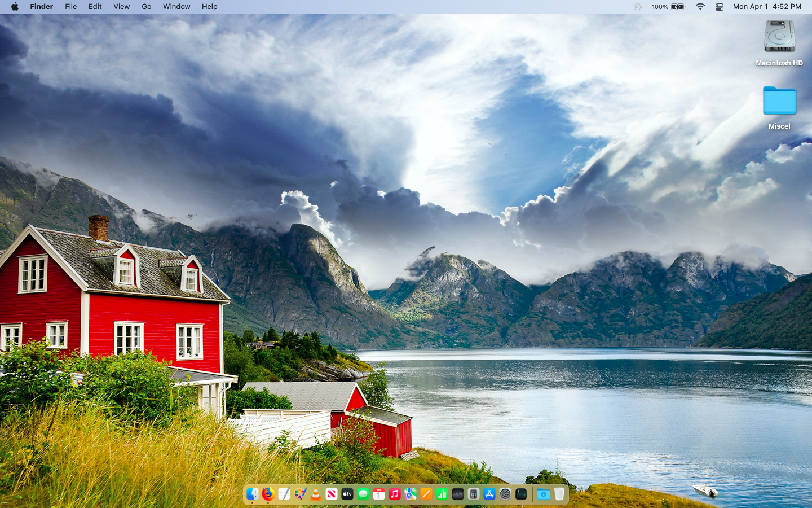Open Macintosh HD from the desktop
Viewport: 812px width, 508px height.
(779, 37)
